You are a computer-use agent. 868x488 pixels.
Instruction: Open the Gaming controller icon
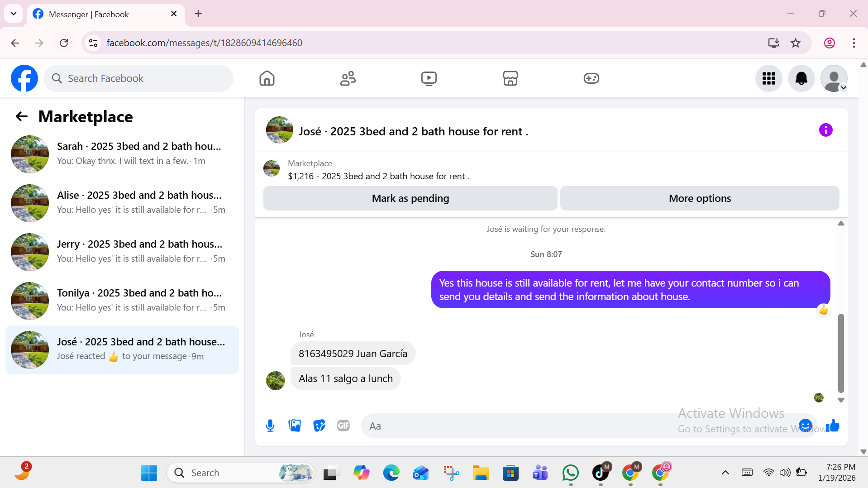click(x=591, y=78)
